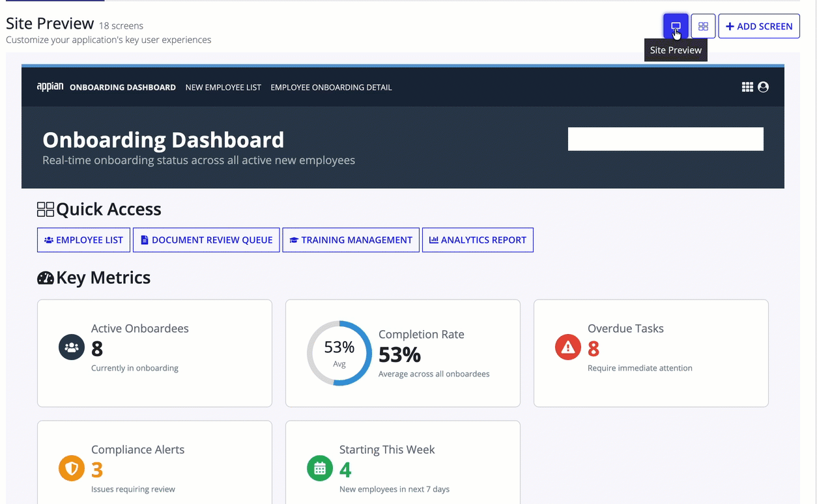Click the Key Metrics gauge icon
817x504 pixels.
(46, 278)
